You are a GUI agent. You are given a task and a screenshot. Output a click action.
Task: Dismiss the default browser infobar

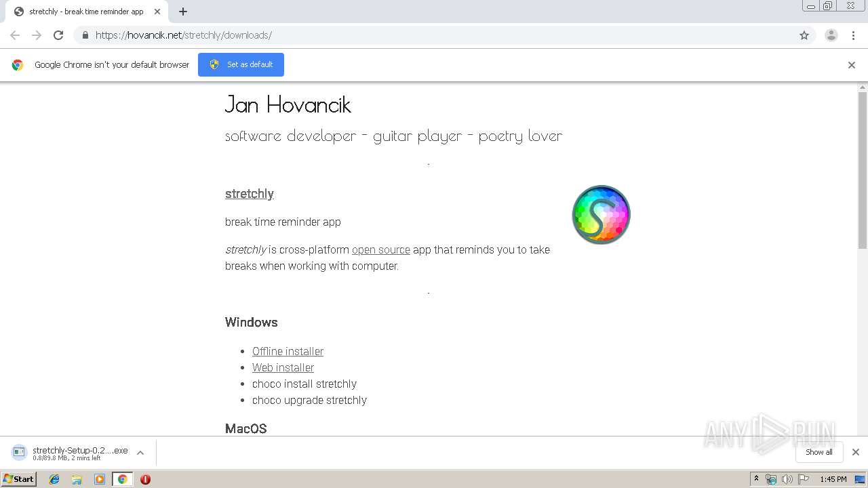click(852, 65)
